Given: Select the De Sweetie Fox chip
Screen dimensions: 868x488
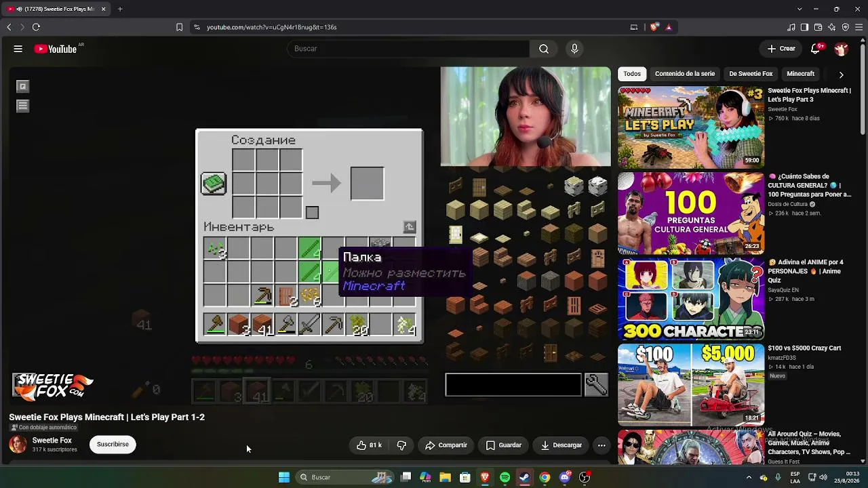Looking at the screenshot, I should [x=751, y=74].
